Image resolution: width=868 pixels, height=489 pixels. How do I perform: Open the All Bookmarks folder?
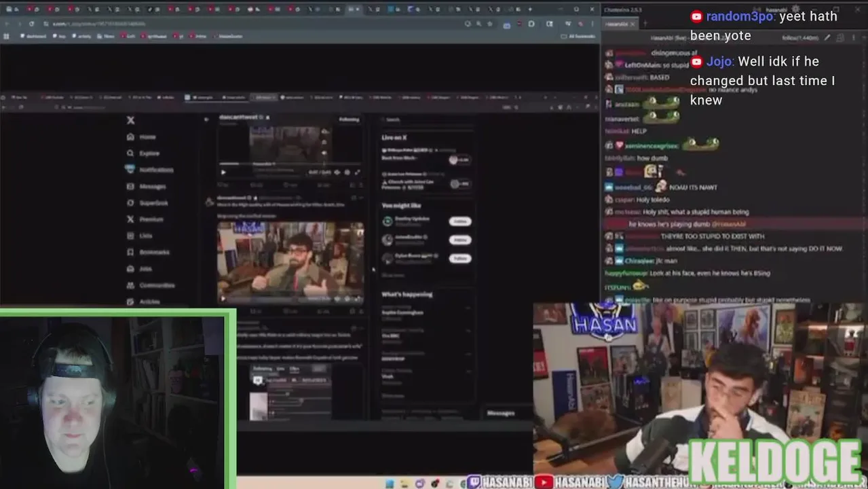click(x=578, y=36)
